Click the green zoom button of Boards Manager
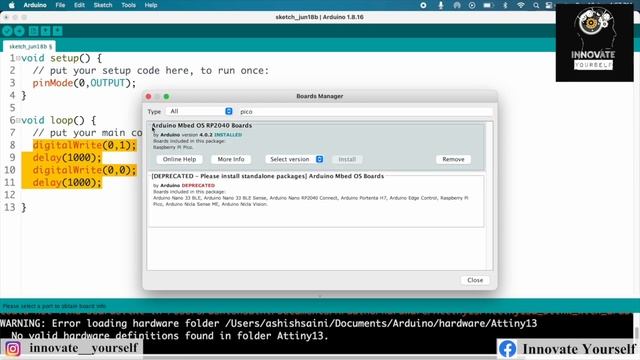 (x=166, y=96)
